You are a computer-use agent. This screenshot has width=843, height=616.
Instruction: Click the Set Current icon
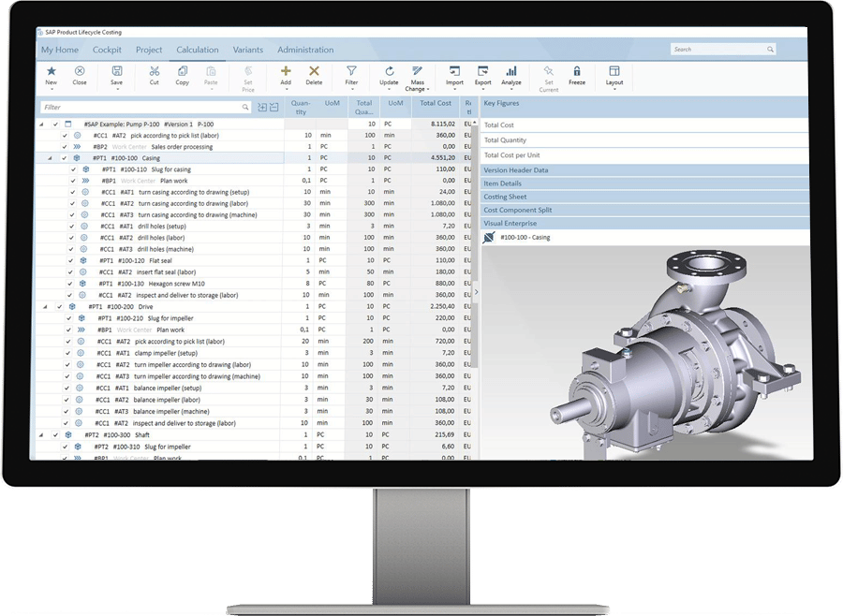[548, 71]
